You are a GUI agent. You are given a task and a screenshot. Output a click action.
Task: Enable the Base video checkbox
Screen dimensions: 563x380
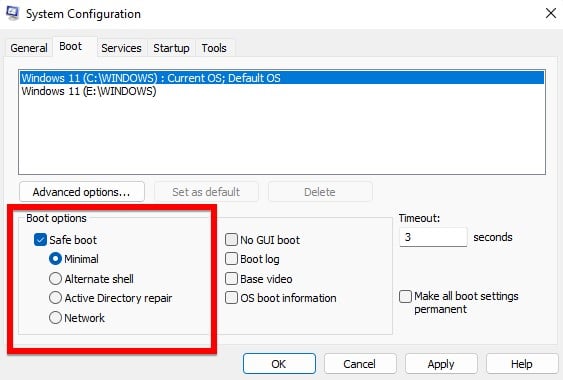click(x=231, y=279)
